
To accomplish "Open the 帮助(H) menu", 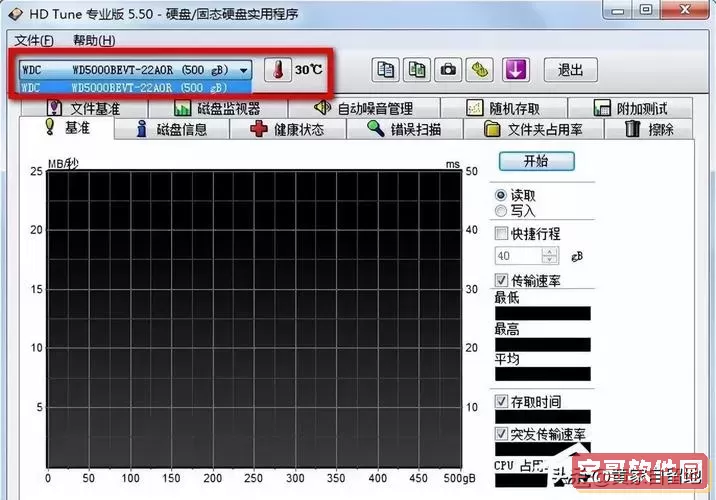I will [94, 41].
